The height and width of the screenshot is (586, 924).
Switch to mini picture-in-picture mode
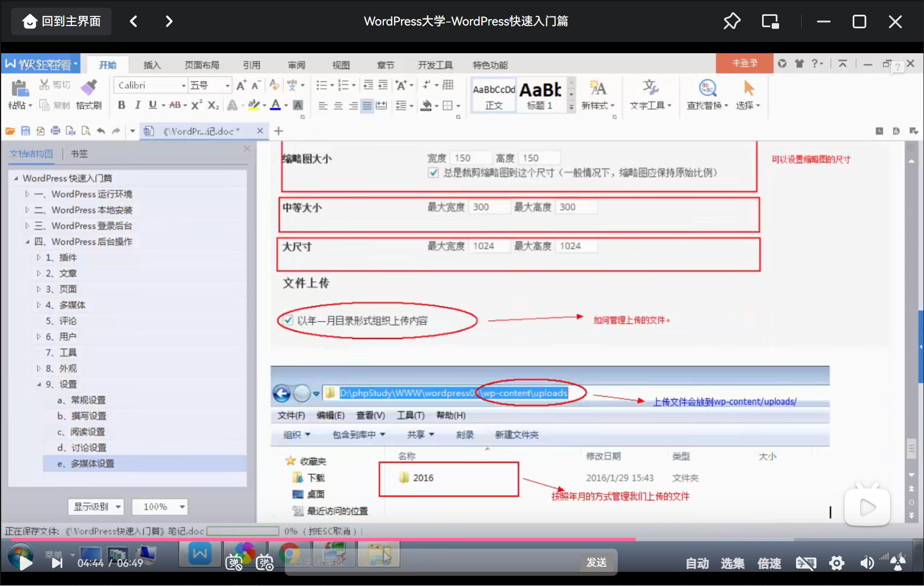(770, 22)
